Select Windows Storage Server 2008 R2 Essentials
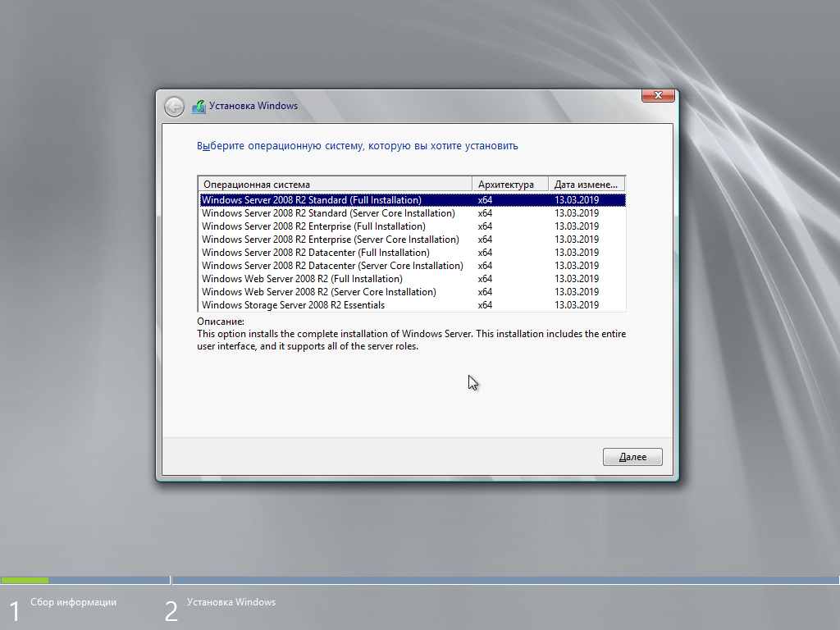This screenshot has height=630, width=840. 413,305
